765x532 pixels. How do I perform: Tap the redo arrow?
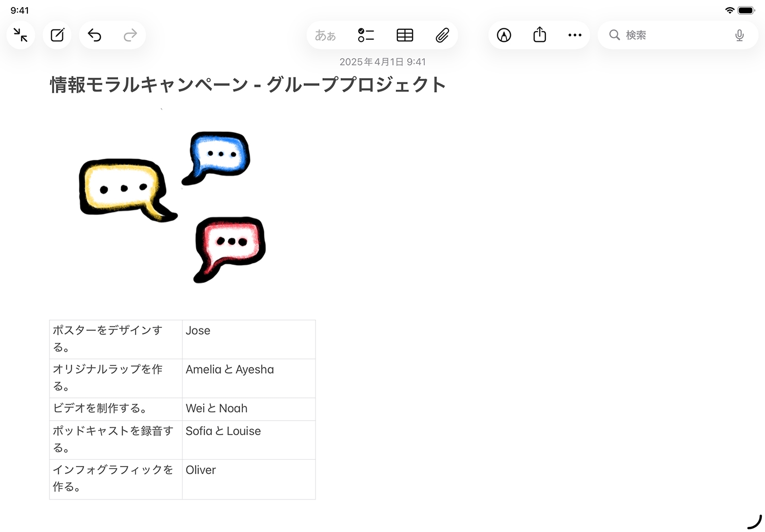pos(130,35)
